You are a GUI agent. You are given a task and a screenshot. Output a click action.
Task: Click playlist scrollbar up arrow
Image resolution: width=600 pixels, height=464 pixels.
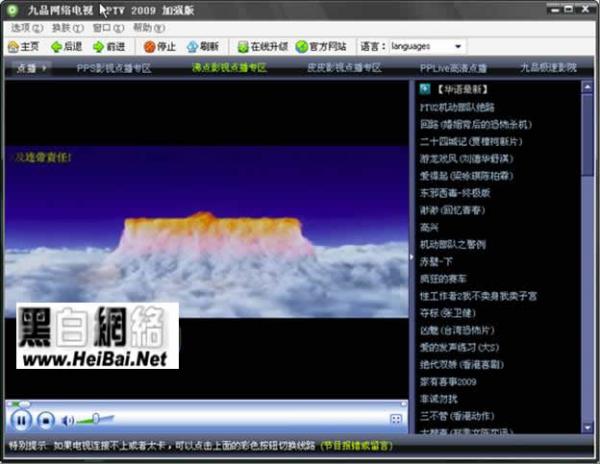click(x=587, y=87)
